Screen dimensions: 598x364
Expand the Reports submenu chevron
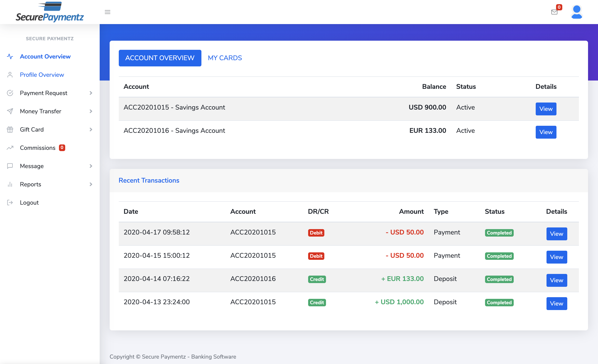coord(91,184)
